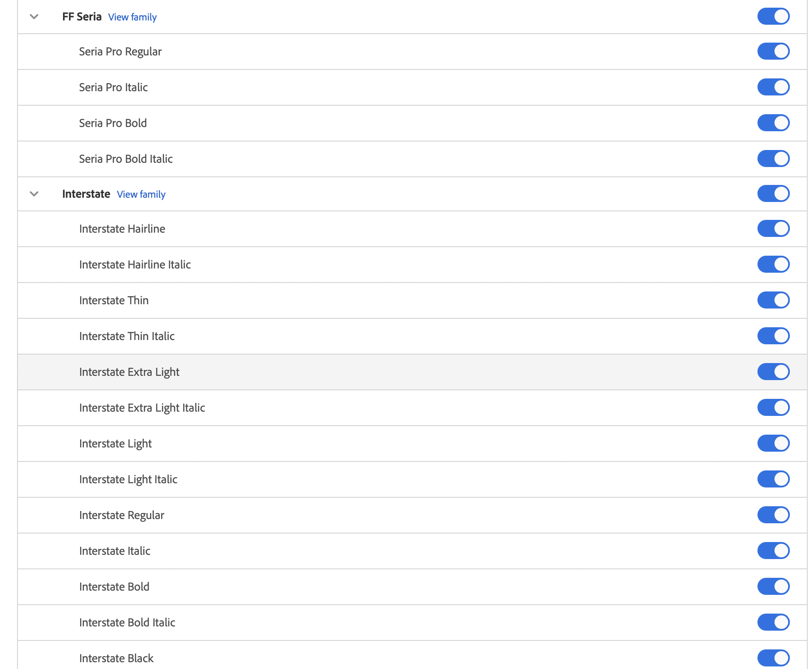Open FF Seria View family link
The height and width of the screenshot is (669, 812).
[132, 17]
